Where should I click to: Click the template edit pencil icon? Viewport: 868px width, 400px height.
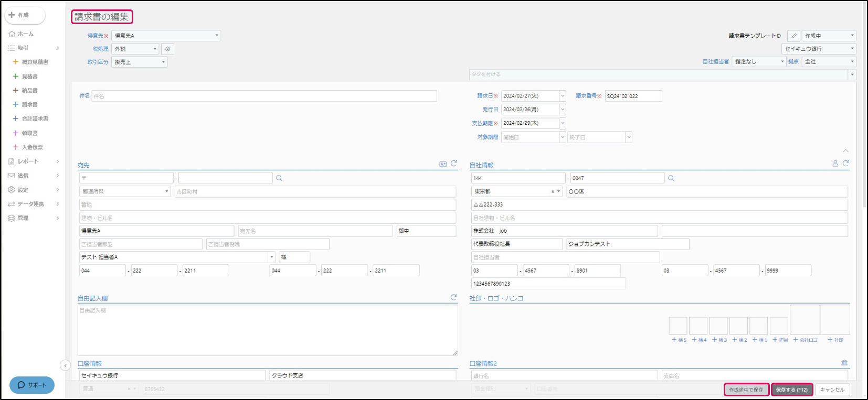tap(793, 36)
